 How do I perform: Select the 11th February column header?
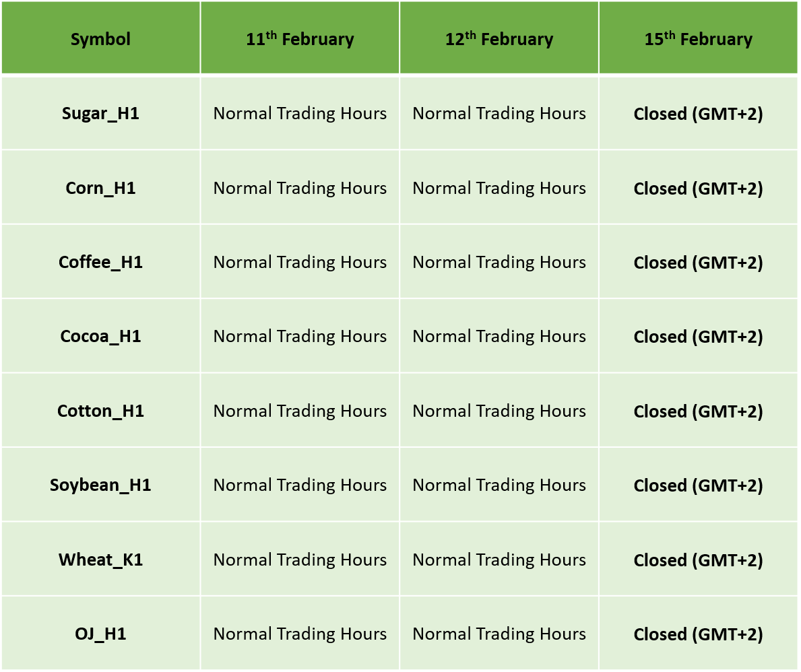tap(300, 38)
